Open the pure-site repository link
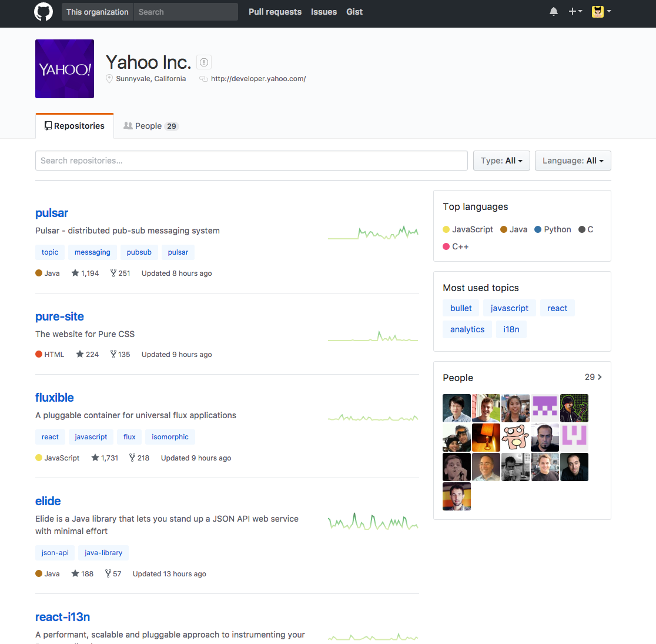 click(x=59, y=316)
